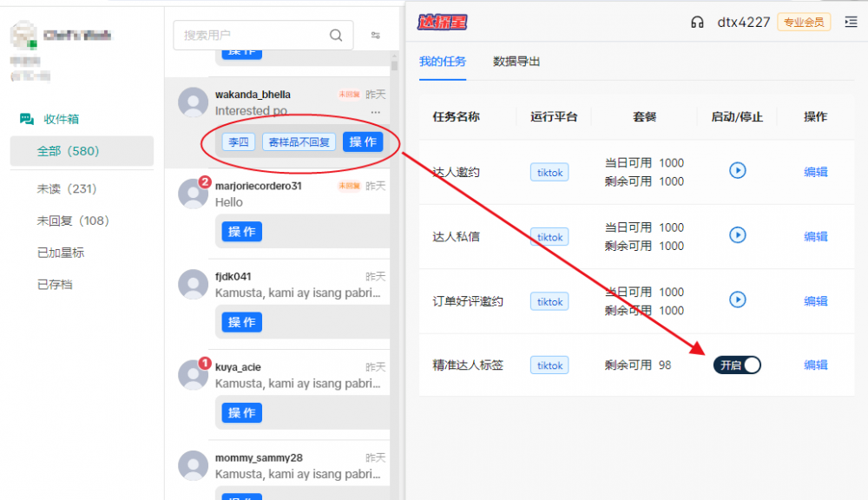This screenshot has height=500, width=868.
Task: Switch to the 数据导出 tab
Action: coord(516,62)
